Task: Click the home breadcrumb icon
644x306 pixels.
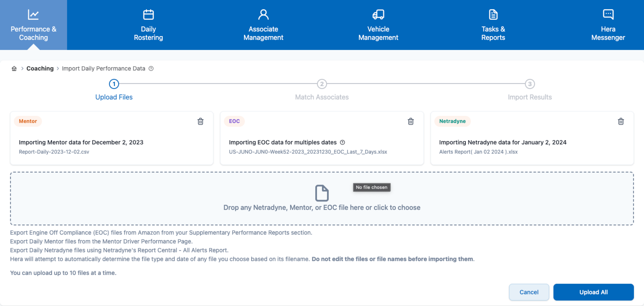Action: click(x=14, y=69)
